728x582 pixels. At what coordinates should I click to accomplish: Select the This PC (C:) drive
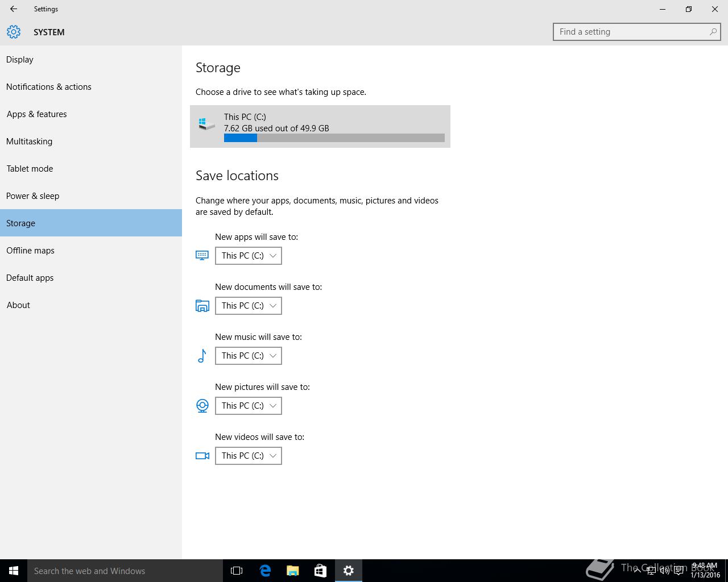click(x=320, y=126)
